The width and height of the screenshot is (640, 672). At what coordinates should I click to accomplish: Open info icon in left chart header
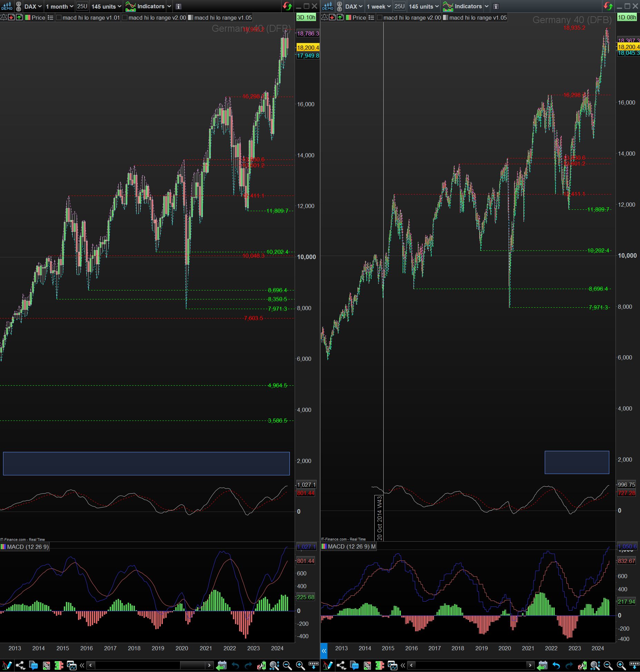click(x=178, y=7)
